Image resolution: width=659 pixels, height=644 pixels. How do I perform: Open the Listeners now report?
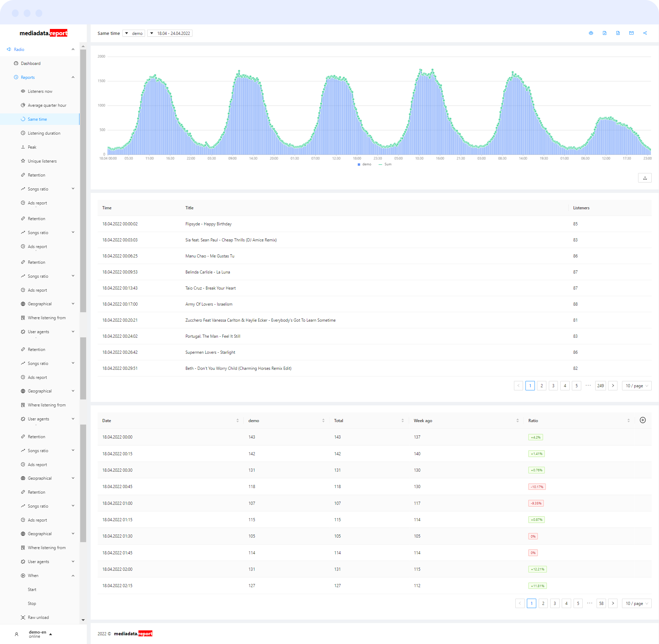(x=40, y=91)
